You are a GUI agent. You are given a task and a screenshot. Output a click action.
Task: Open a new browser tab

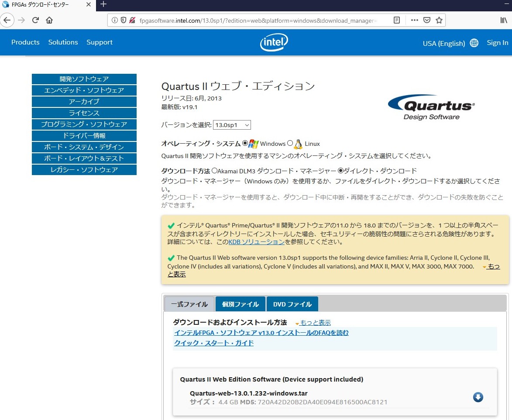point(103,4)
